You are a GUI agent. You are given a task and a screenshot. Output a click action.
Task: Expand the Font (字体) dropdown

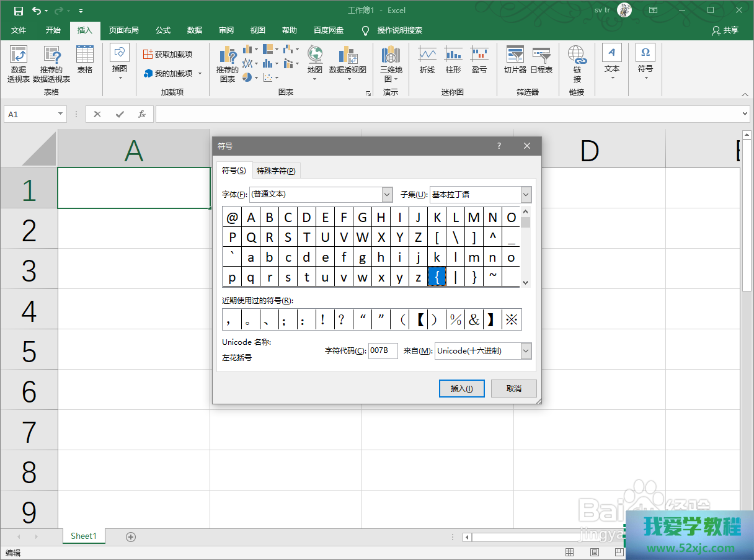pyautogui.click(x=388, y=195)
